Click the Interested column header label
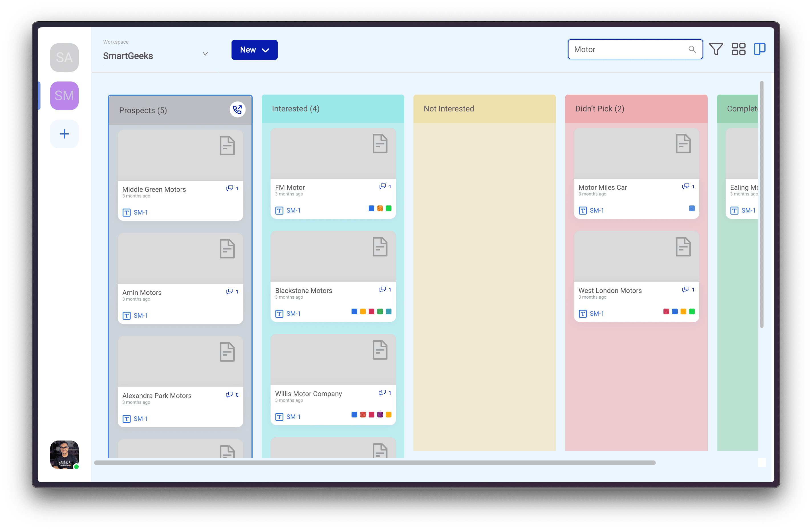This screenshot has width=812, height=530. (295, 109)
